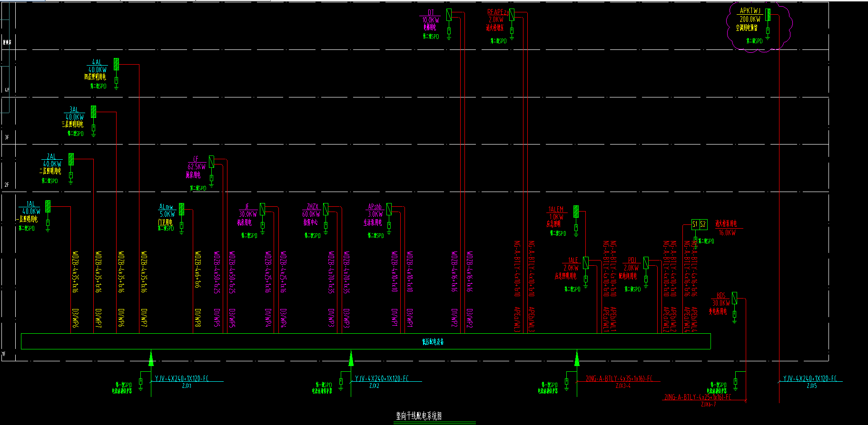Click the ALmw 5.0KW load text
The image size is (868, 425).
[167, 214]
